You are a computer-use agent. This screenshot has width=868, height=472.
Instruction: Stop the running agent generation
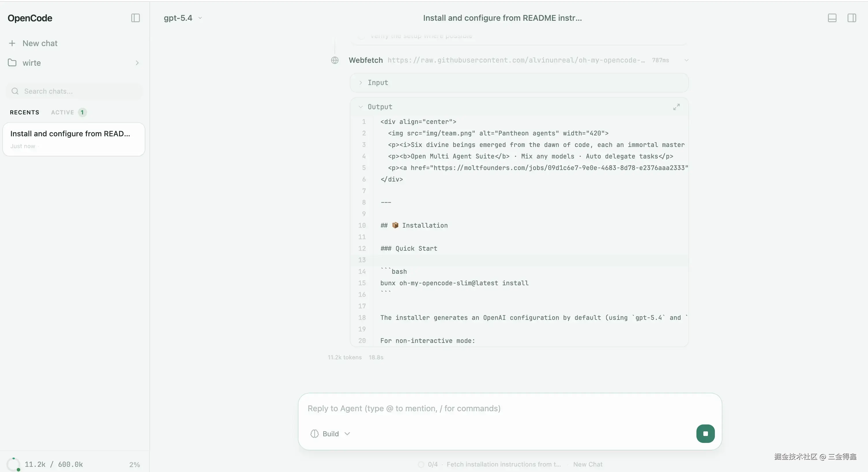tap(705, 434)
